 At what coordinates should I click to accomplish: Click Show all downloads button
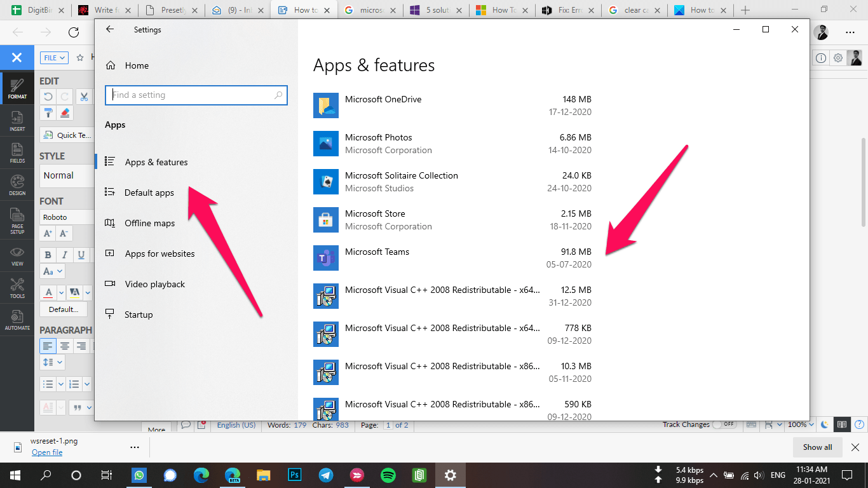coord(817,447)
